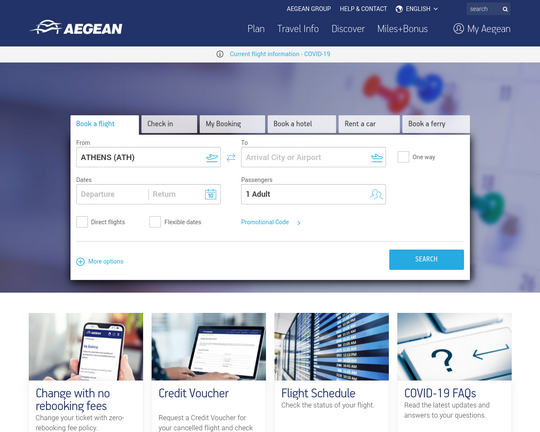The height and width of the screenshot is (432, 540).
Task: Click the search magnifier icon
Action: (505, 9)
